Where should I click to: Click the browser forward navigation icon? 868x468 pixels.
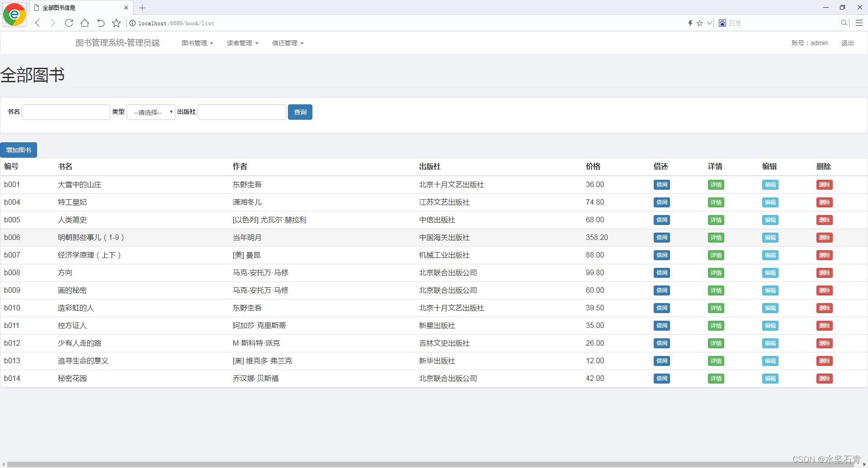pyautogui.click(x=53, y=23)
